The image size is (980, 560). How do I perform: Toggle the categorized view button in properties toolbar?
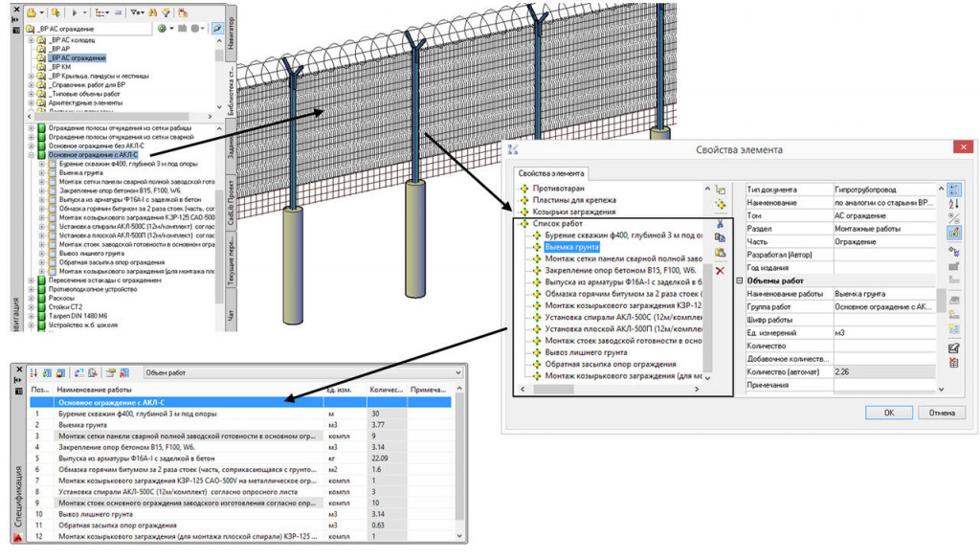point(954,190)
